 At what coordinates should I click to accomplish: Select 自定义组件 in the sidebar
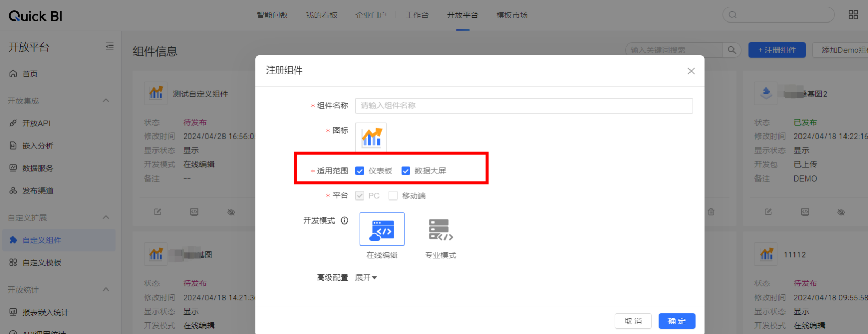pos(59,240)
